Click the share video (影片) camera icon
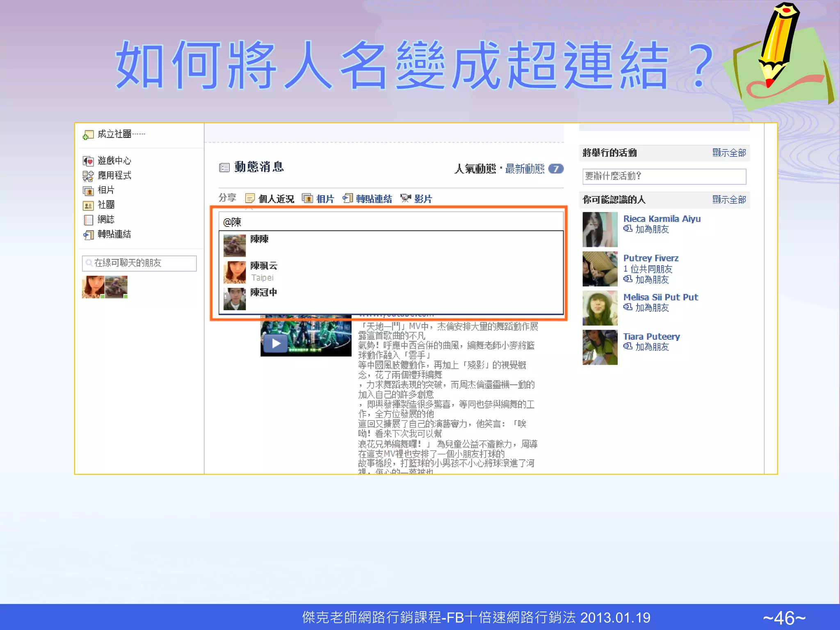840x630 pixels. click(406, 199)
